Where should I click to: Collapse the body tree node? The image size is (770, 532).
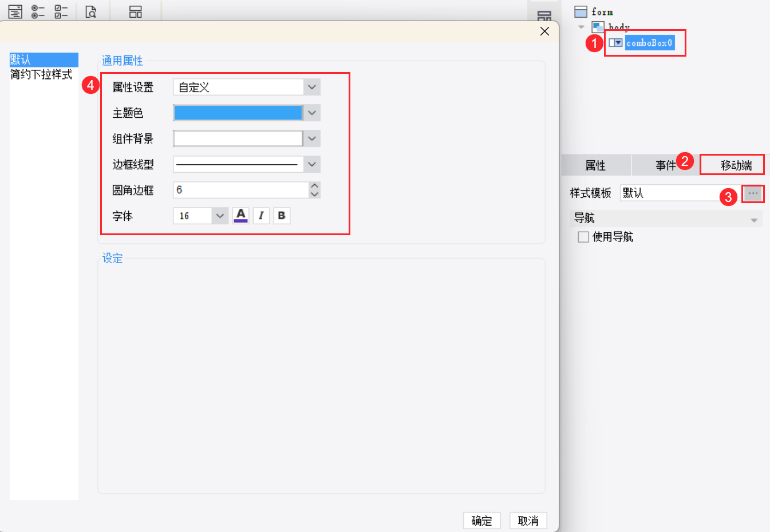(x=582, y=27)
